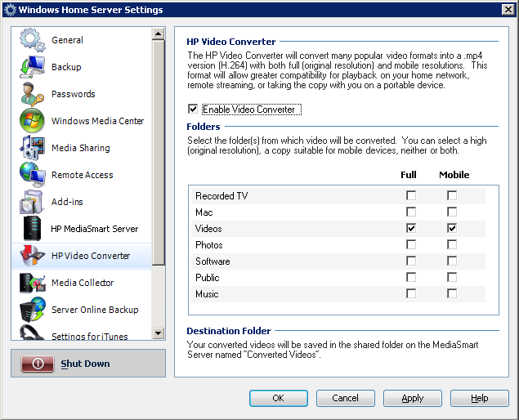Uncheck Enable Video Converter checkbox
Image resolution: width=519 pixels, height=420 pixels.
(193, 109)
